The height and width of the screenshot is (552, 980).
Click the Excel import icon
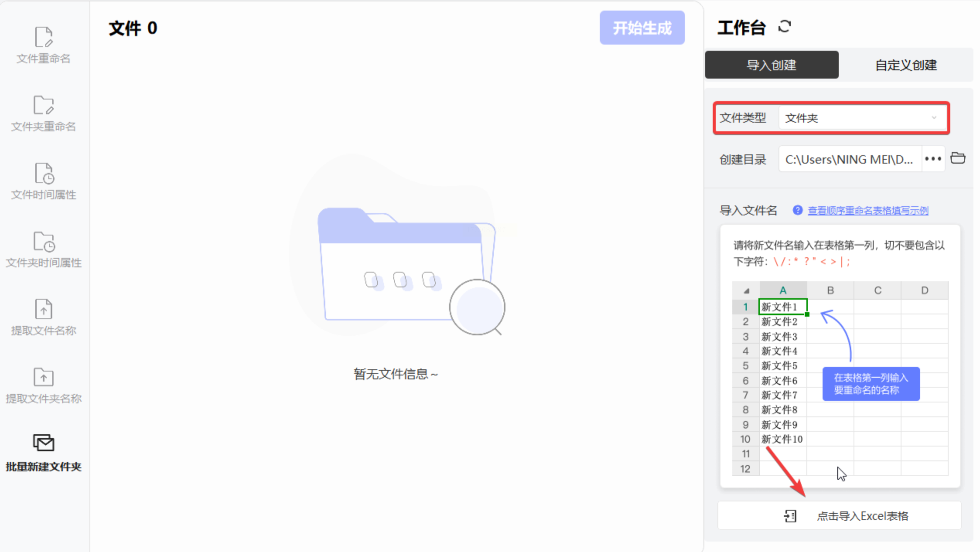pos(790,516)
